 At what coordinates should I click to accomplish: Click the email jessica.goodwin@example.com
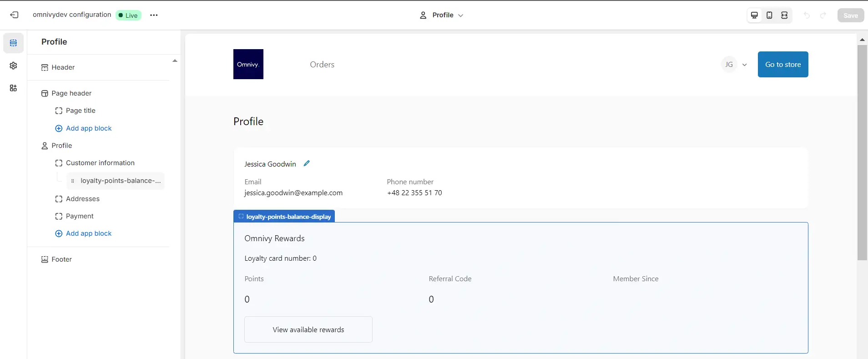[293, 193]
